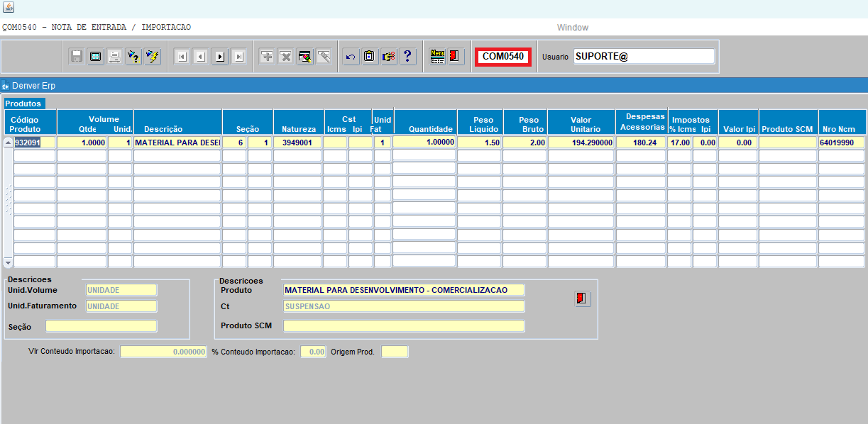
Task: Click the pointing hand icon
Action: (x=388, y=57)
